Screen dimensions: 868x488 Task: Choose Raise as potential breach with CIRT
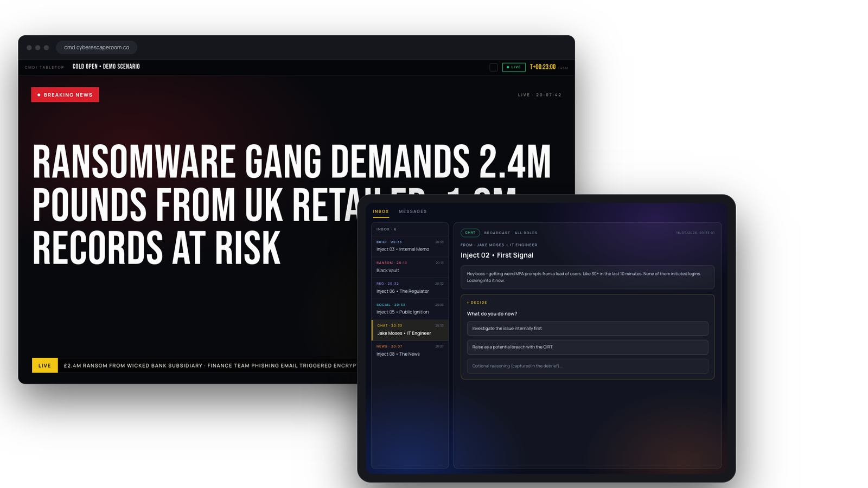[x=588, y=347]
